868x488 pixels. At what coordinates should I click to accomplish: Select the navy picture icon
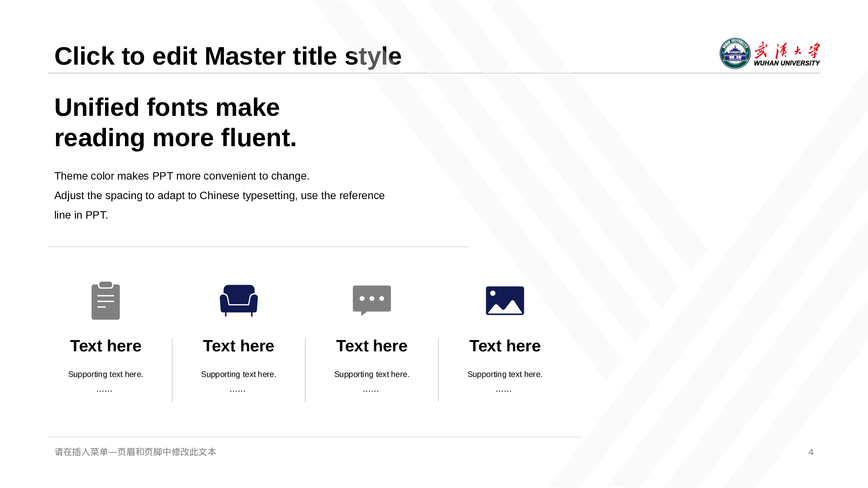(505, 300)
